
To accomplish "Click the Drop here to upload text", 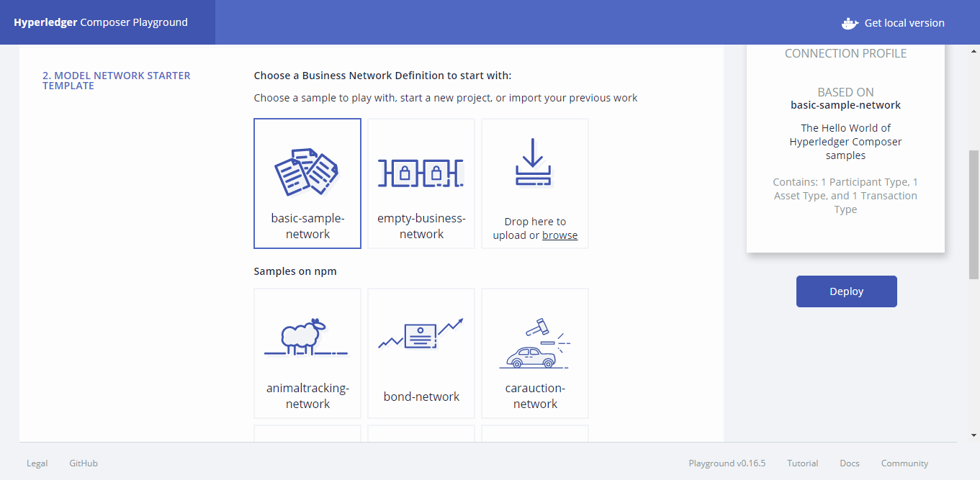I will [x=535, y=228].
